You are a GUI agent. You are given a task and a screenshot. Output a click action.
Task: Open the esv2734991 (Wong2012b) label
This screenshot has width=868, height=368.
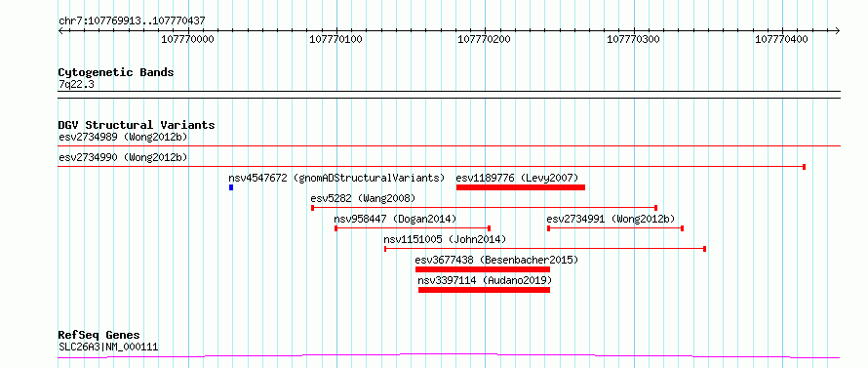coord(611,219)
